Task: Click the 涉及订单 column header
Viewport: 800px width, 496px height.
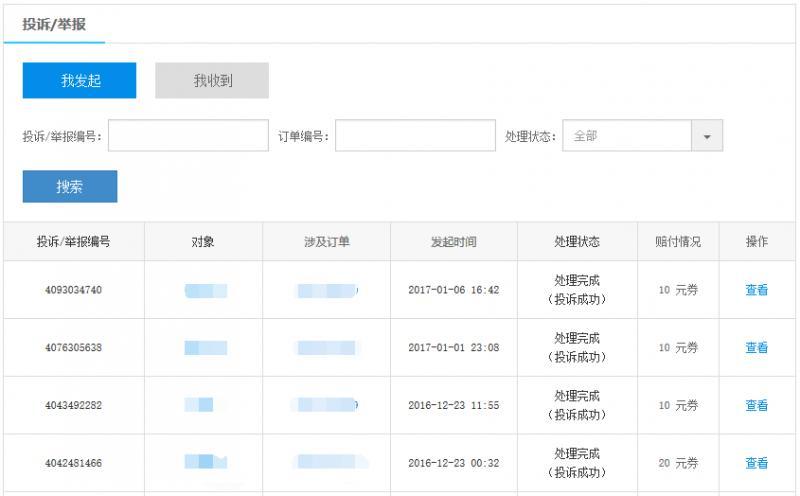Action: coord(327,241)
